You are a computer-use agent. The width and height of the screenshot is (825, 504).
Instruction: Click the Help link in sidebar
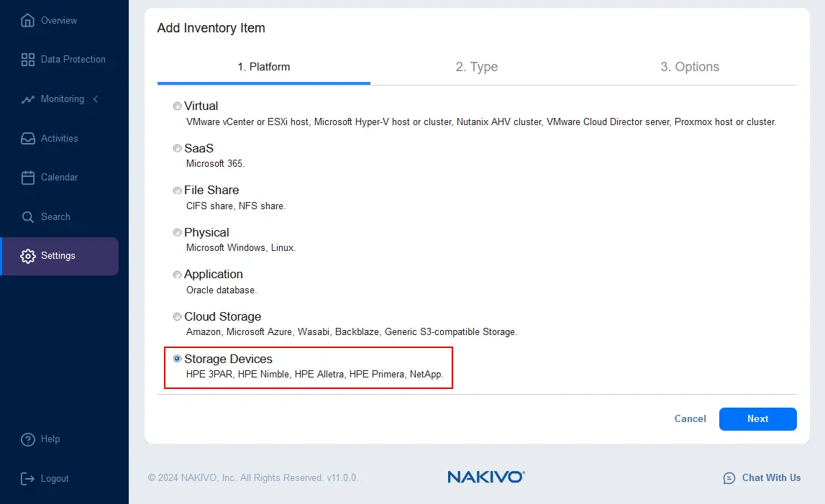pos(50,439)
